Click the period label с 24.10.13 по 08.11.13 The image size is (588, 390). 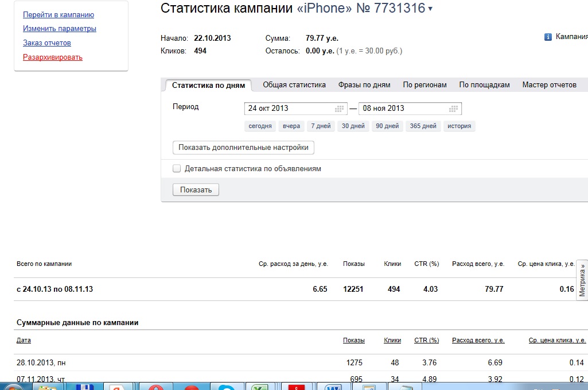(54, 289)
